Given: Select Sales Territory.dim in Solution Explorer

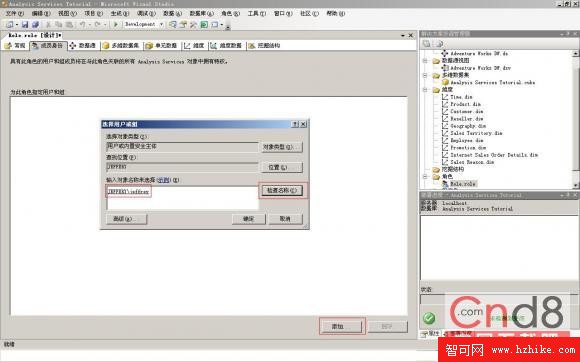Looking at the screenshot, I should coord(476,133).
